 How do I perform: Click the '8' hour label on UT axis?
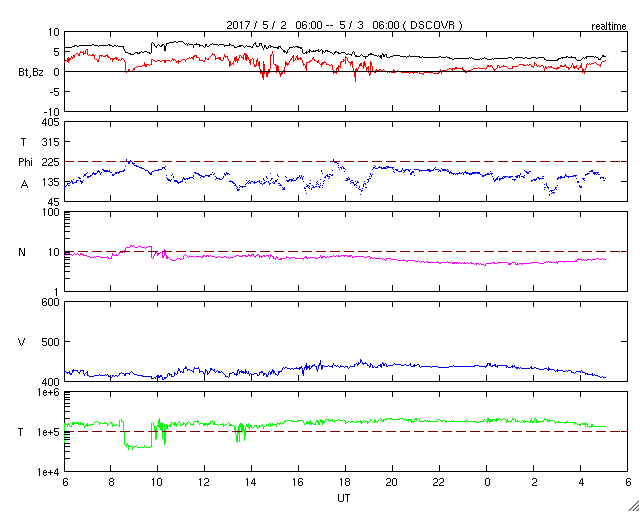[x=110, y=482]
